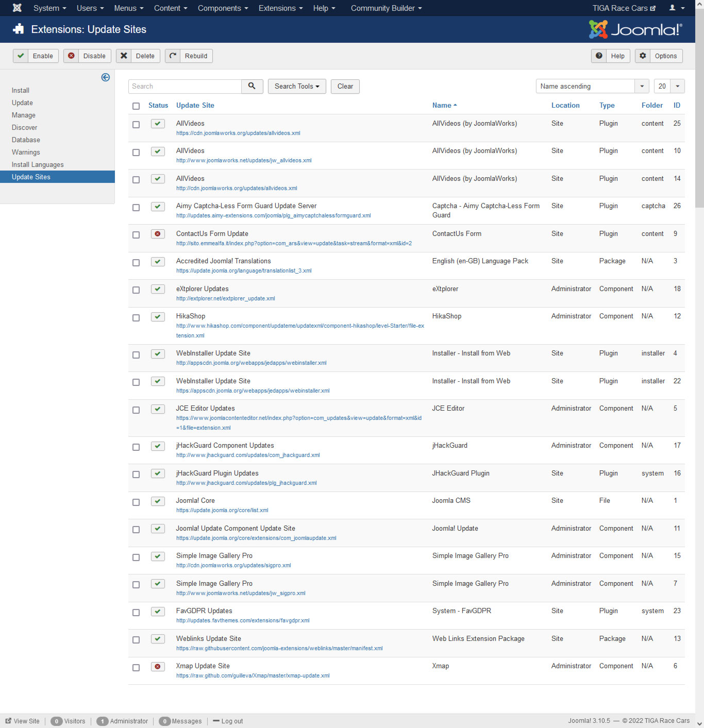The width and height of the screenshot is (704, 728).
Task: Open the Menus menu
Action: pyautogui.click(x=129, y=8)
